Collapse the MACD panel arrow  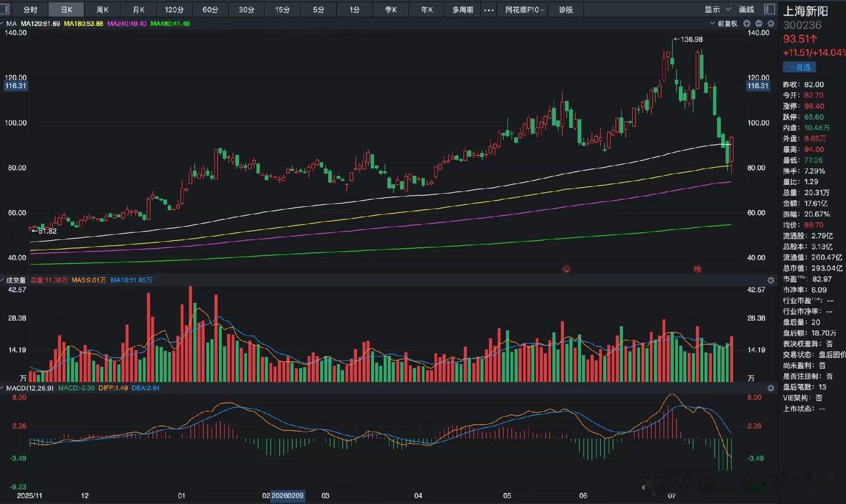point(2,388)
